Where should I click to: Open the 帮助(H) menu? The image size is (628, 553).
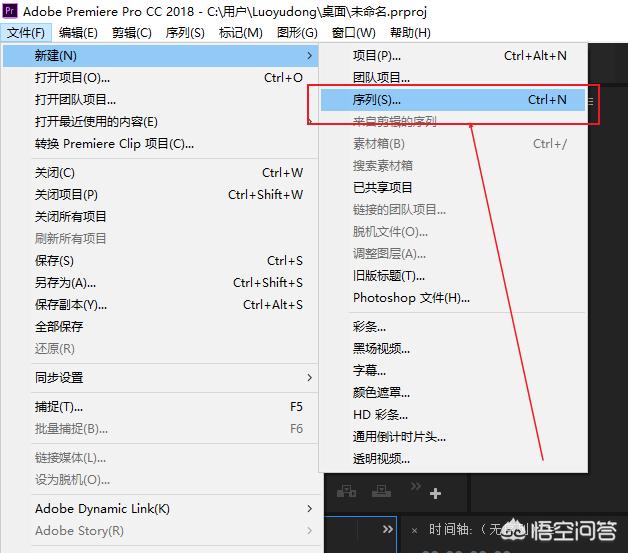click(411, 33)
